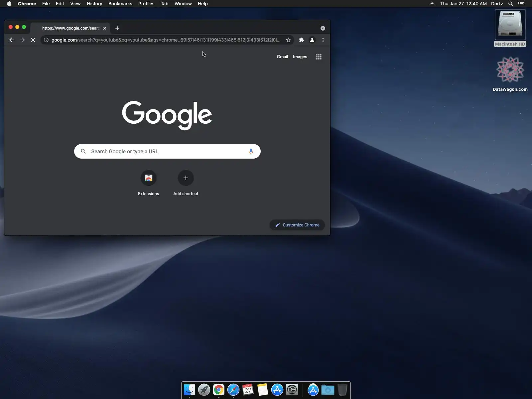Open the Help menu
Viewport: 532px width, 399px height.
(202, 4)
